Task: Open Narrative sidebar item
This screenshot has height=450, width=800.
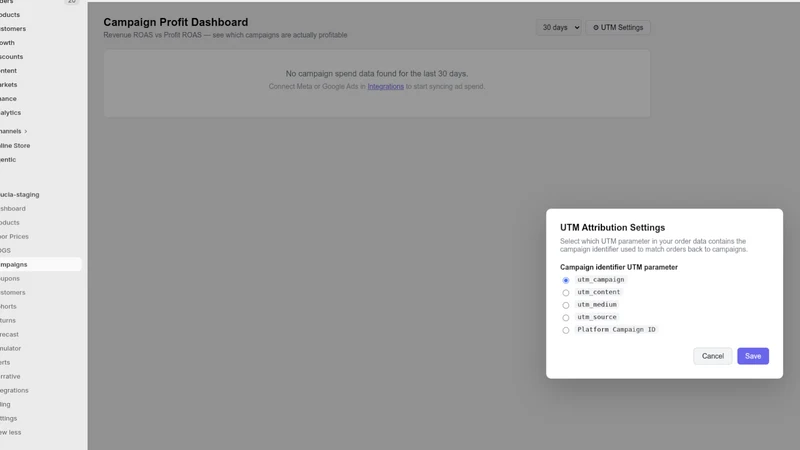Action: (x=10, y=377)
